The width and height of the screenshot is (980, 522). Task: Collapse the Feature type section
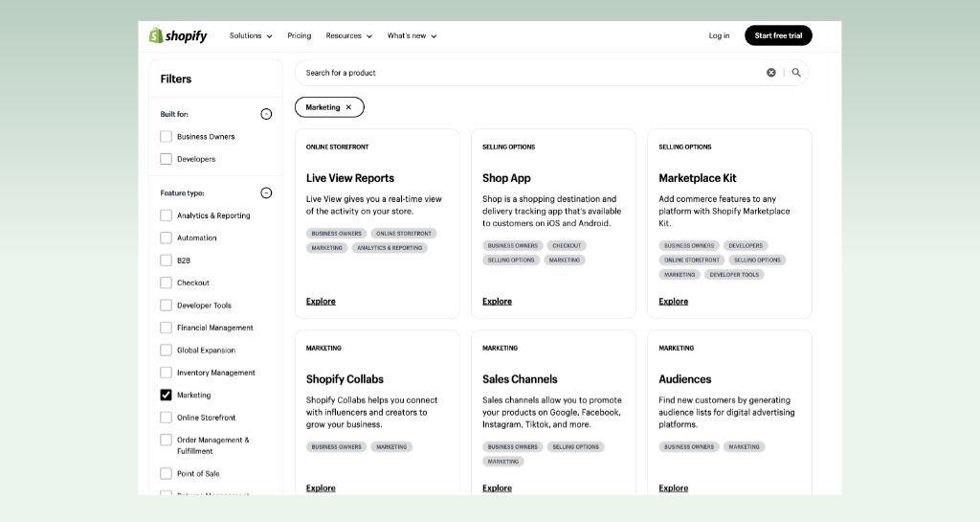tap(266, 193)
